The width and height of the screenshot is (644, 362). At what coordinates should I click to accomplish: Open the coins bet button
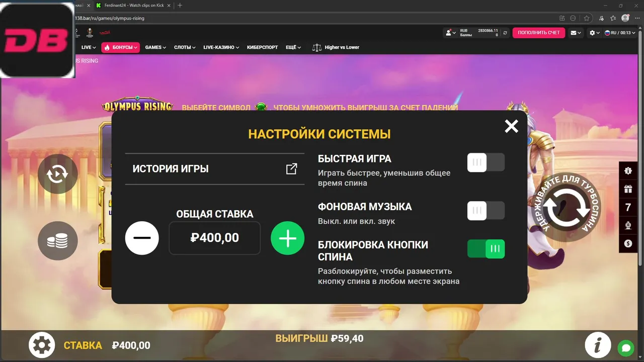[x=57, y=241]
